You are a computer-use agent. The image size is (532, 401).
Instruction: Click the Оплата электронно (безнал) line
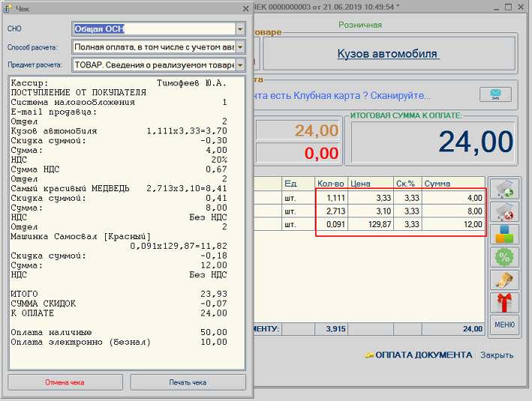pyautogui.click(x=119, y=342)
